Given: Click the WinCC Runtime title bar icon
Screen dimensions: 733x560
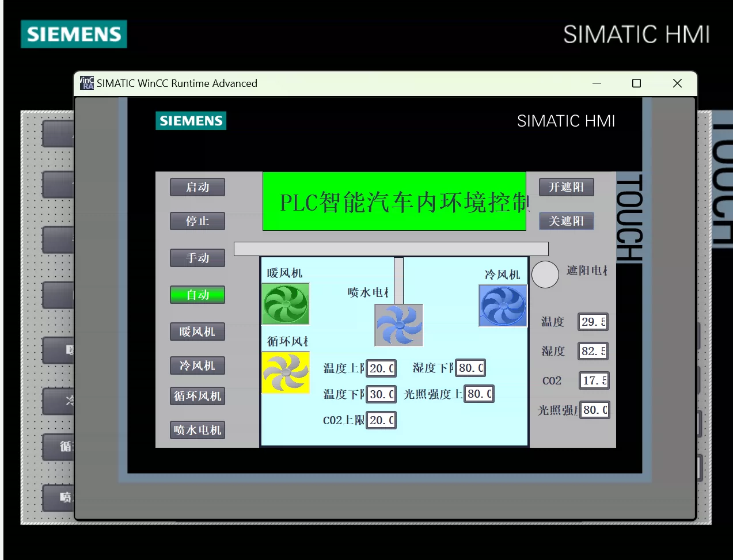Looking at the screenshot, I should [x=87, y=83].
